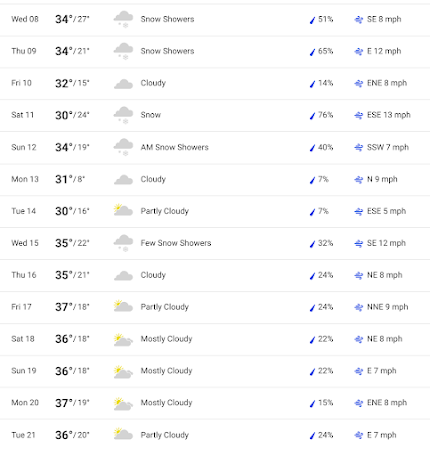Click the partly cloudy icon for Tue 14
Screen dimensions: 430x456
[123, 211]
